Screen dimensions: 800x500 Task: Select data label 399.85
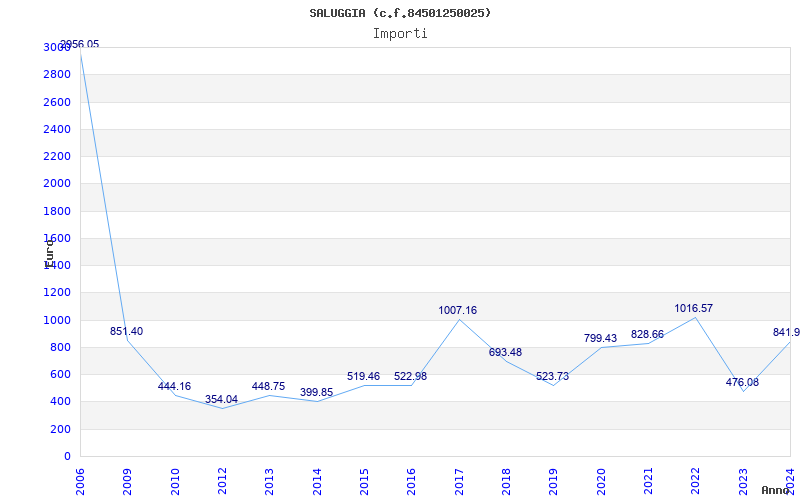click(316, 392)
